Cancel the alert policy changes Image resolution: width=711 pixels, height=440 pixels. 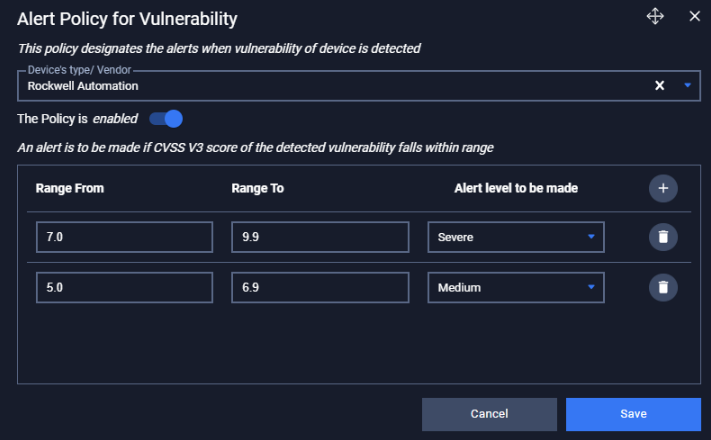coord(489,414)
